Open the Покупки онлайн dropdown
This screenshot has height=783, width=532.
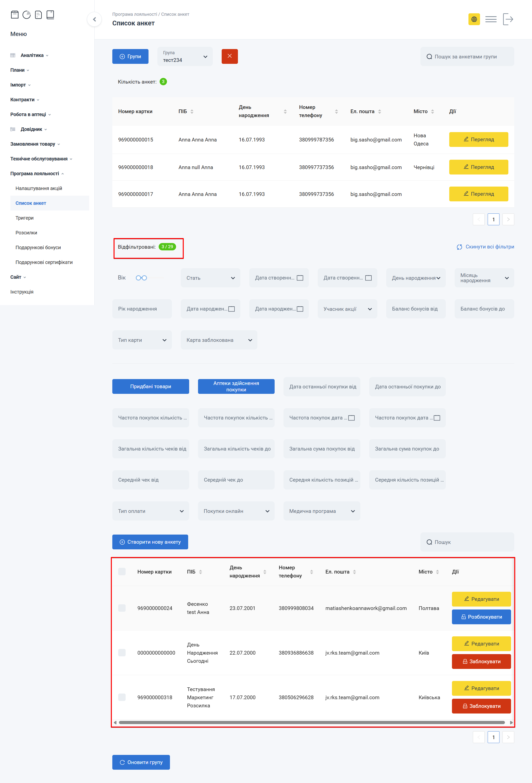click(x=236, y=511)
